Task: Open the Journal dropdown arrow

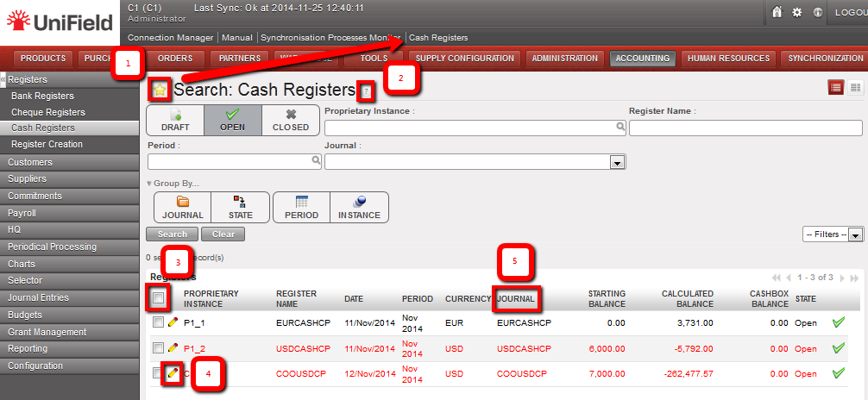Action: point(617,161)
